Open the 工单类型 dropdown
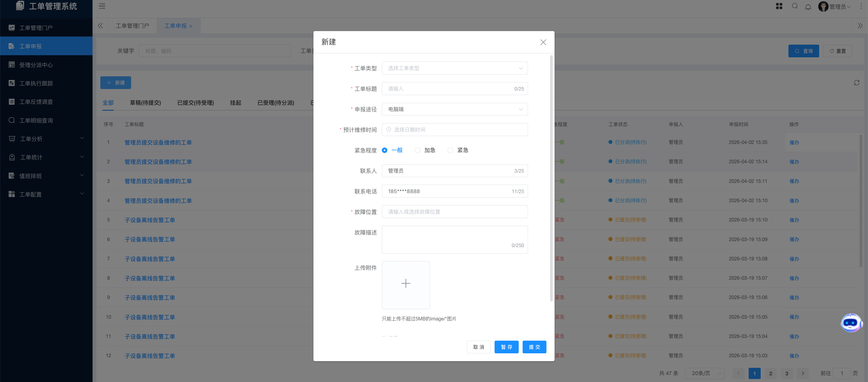 click(454, 68)
